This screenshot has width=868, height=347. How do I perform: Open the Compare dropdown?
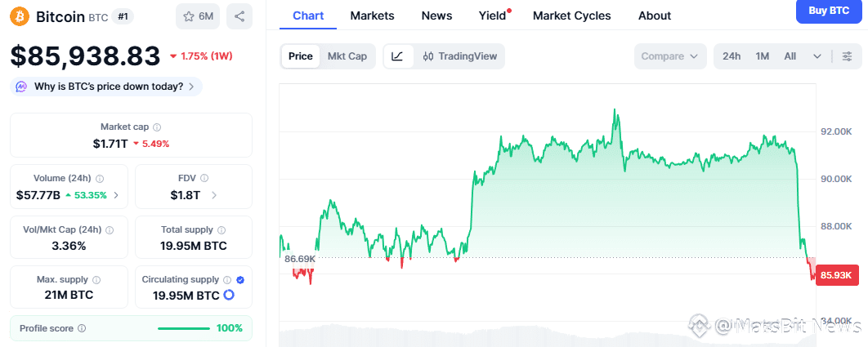[x=669, y=56]
